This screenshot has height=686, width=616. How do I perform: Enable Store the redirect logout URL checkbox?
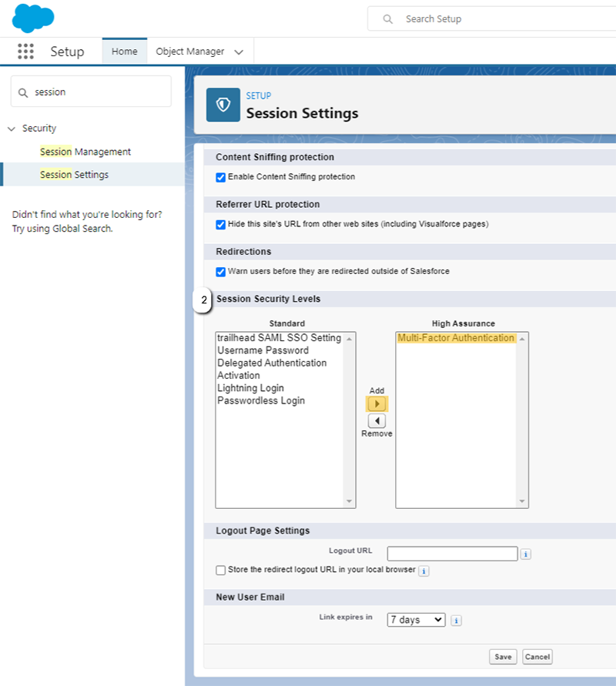click(221, 571)
